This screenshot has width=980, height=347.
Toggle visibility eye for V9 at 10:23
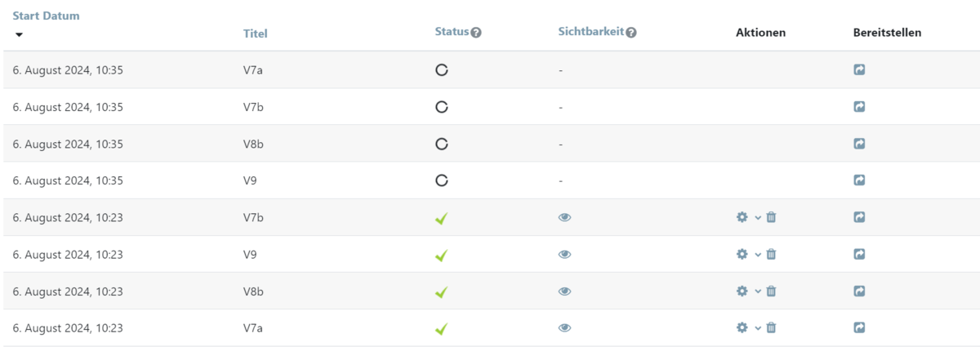pyautogui.click(x=564, y=254)
